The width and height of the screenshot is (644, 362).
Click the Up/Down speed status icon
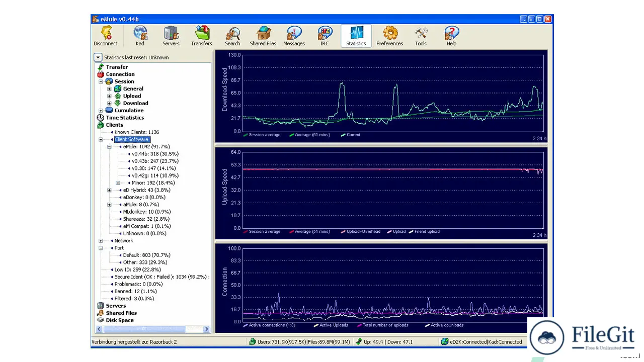(x=359, y=342)
